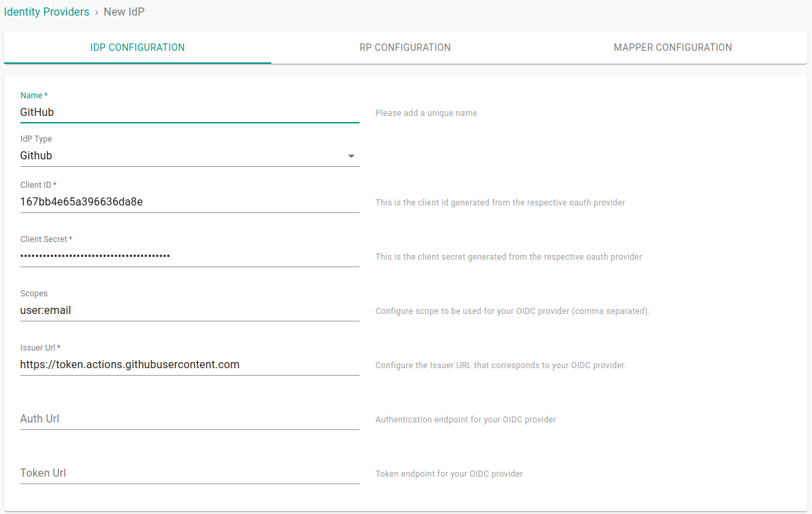Click the IdP Type dropdown arrow icon
Screen dimensions: 812x514
point(351,157)
